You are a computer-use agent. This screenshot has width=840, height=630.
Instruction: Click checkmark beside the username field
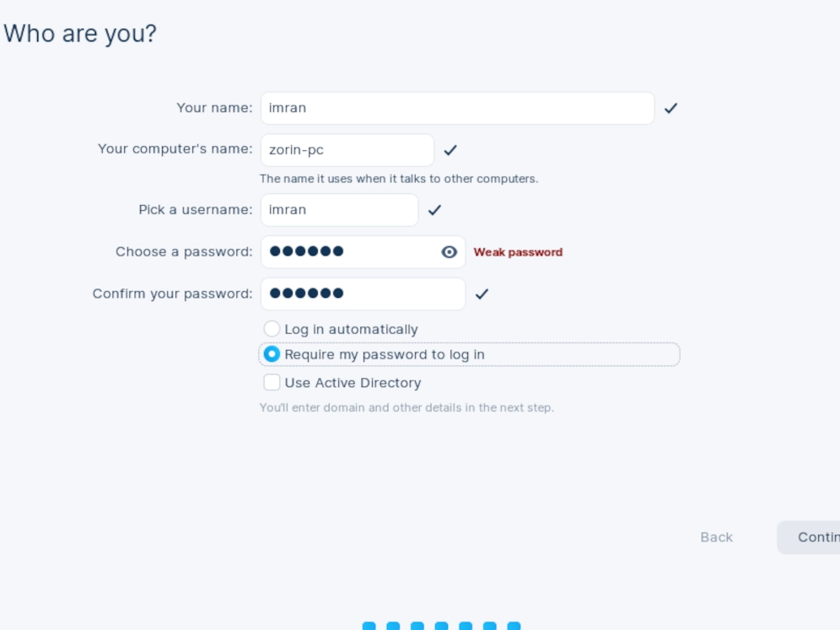click(434, 210)
